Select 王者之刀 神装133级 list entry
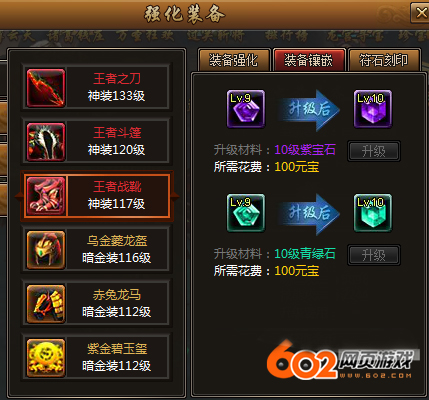The width and height of the screenshot is (429, 400). [x=96, y=88]
